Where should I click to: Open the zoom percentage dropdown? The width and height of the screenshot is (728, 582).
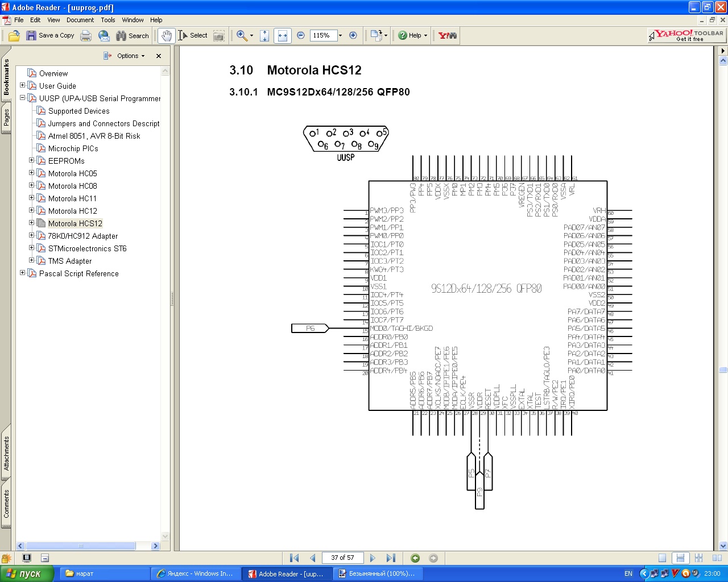(341, 36)
